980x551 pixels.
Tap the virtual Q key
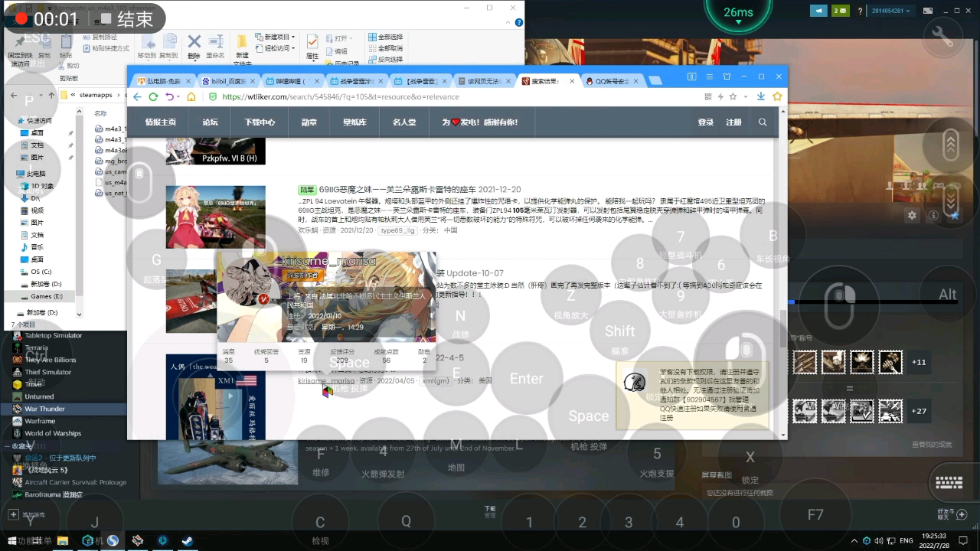(x=406, y=520)
